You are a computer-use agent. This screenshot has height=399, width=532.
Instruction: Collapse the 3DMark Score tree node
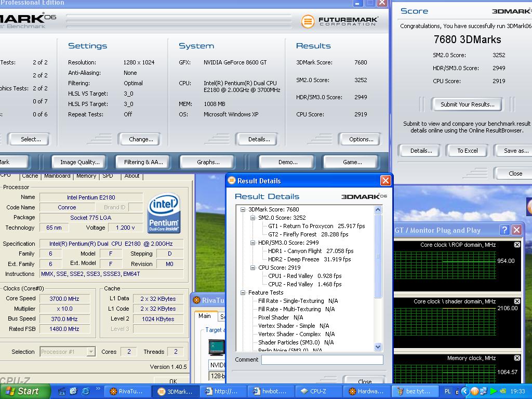pyautogui.click(x=243, y=210)
